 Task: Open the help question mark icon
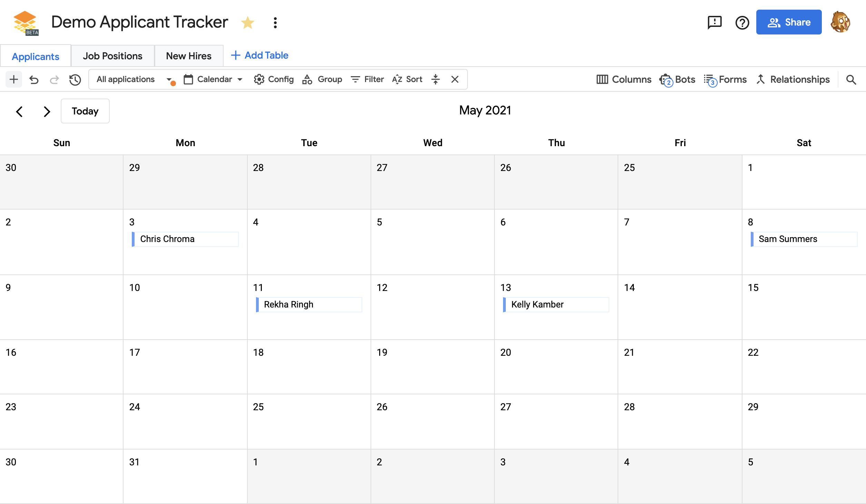742,23
